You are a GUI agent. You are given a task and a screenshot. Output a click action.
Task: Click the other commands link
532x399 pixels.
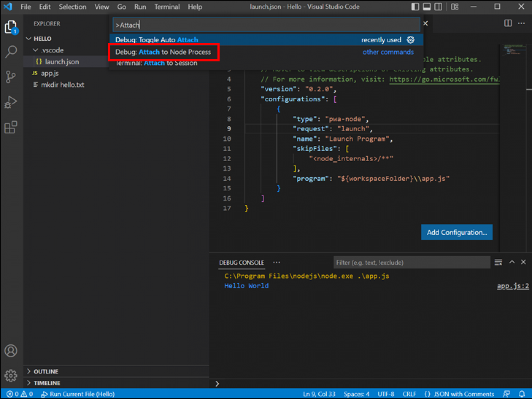[388, 52]
